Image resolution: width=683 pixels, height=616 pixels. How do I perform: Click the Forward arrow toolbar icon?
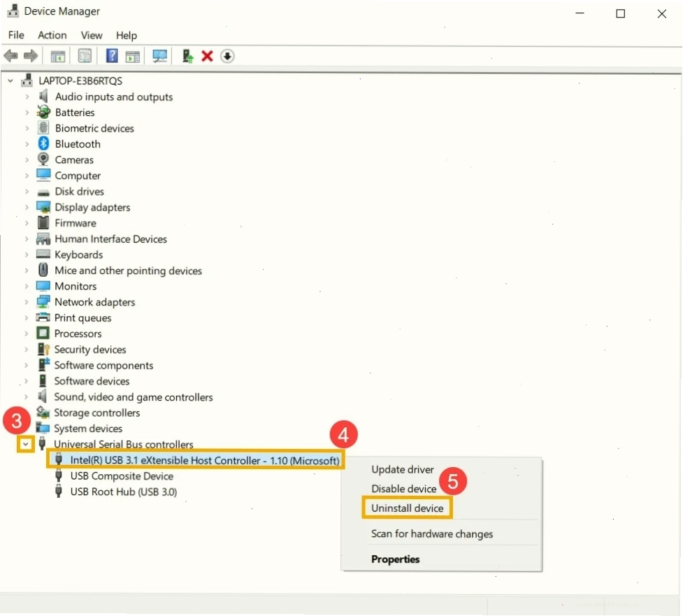point(31,56)
